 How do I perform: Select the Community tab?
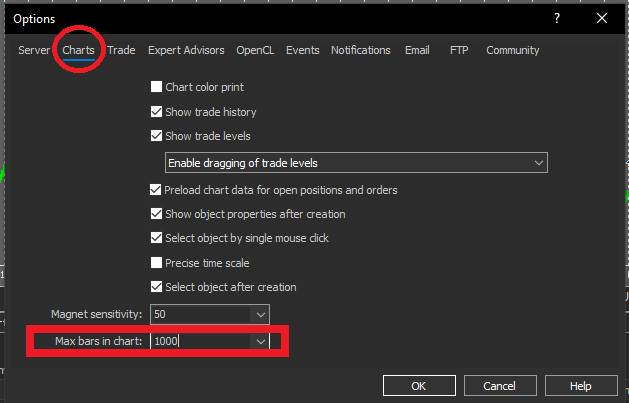click(512, 50)
